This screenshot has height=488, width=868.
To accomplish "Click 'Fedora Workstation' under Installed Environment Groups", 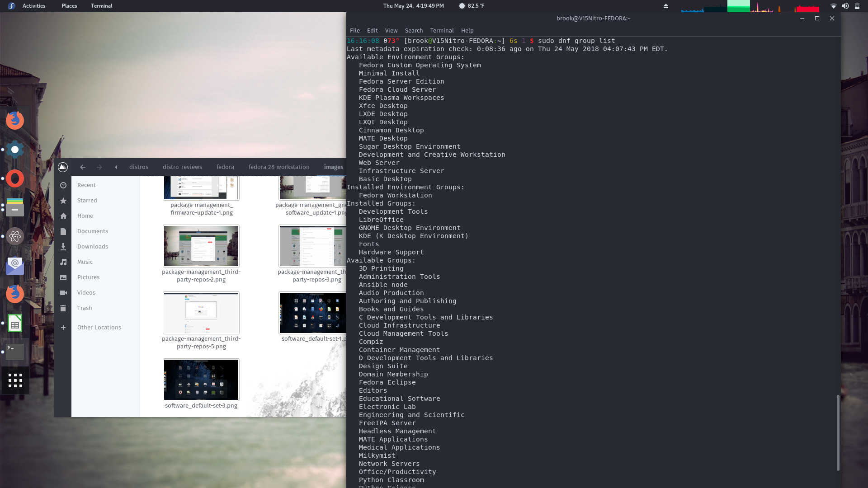I will click(x=395, y=196).
